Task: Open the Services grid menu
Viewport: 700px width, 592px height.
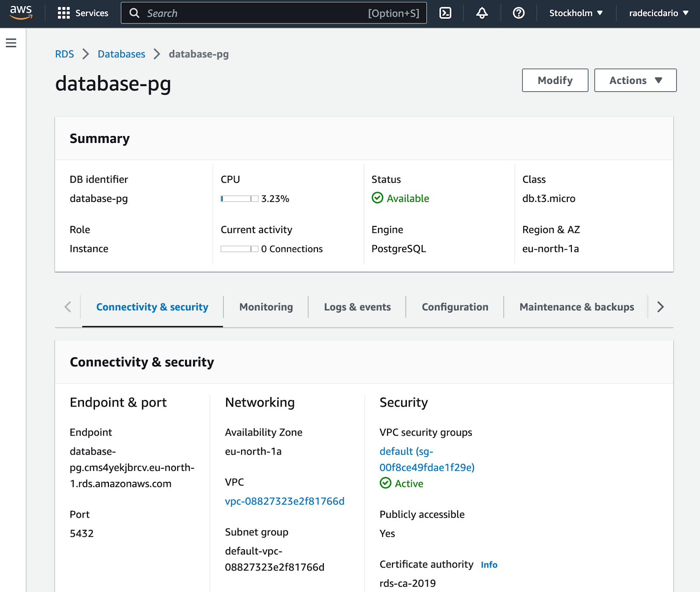Action: [64, 13]
